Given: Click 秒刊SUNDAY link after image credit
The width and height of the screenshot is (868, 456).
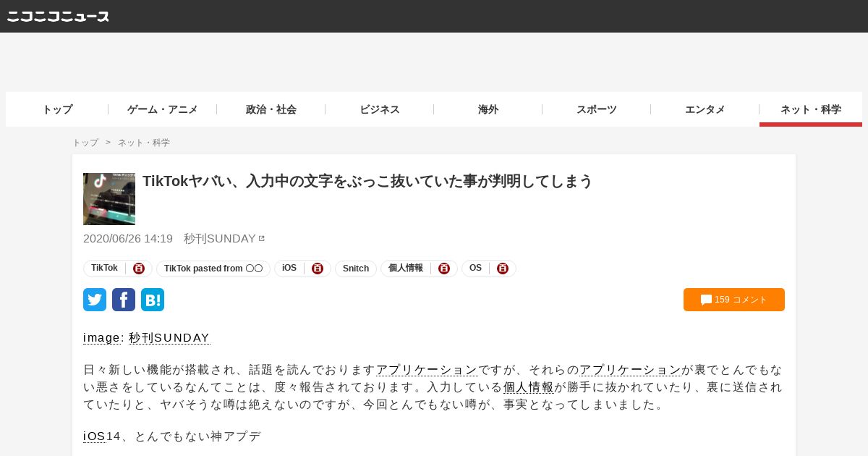Looking at the screenshot, I should tap(169, 338).
